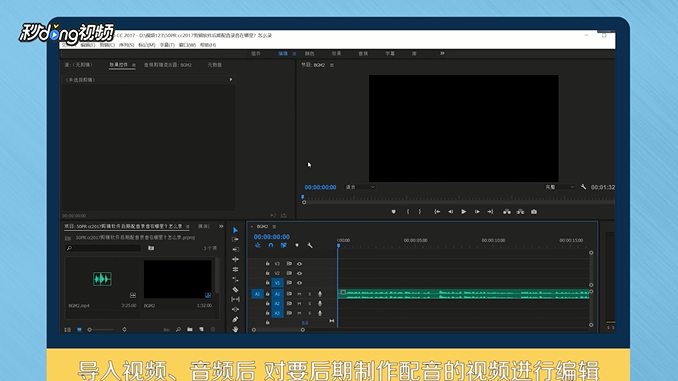
Task: Click the timeline horizontal zoom scrollbar
Action: point(278,330)
